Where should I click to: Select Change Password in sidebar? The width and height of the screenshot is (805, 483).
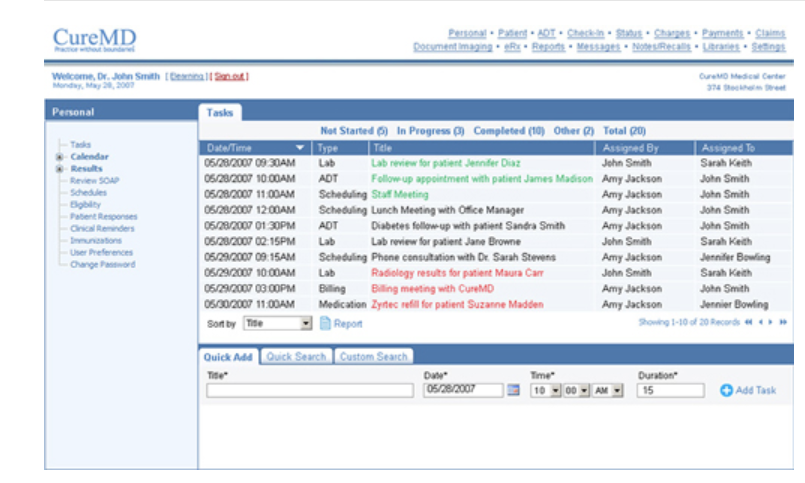pyautogui.click(x=103, y=264)
